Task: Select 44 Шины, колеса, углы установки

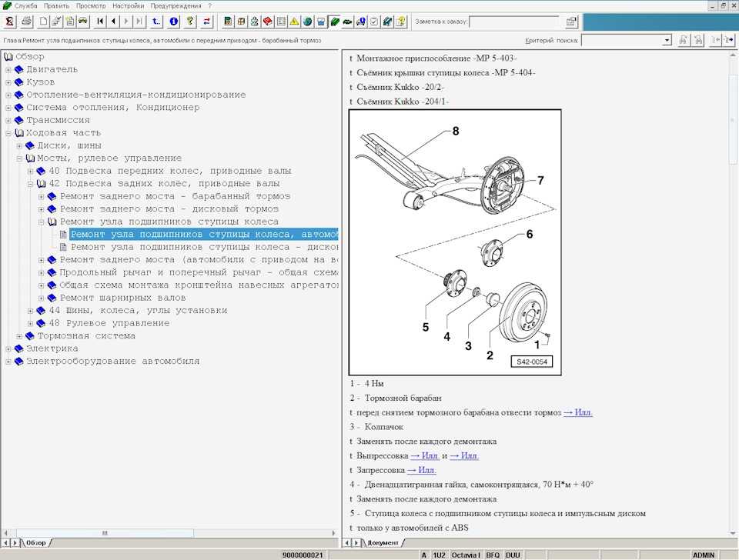Action: pyautogui.click(x=138, y=310)
